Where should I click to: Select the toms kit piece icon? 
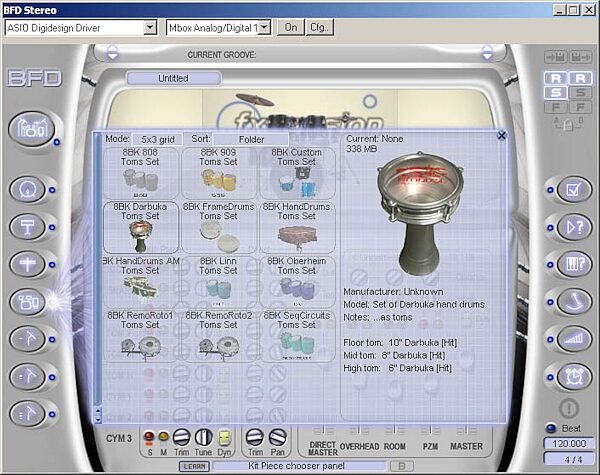(28, 302)
